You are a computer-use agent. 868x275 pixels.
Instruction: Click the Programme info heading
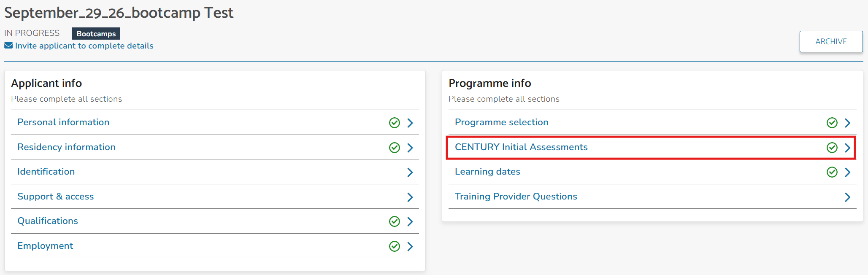point(490,83)
